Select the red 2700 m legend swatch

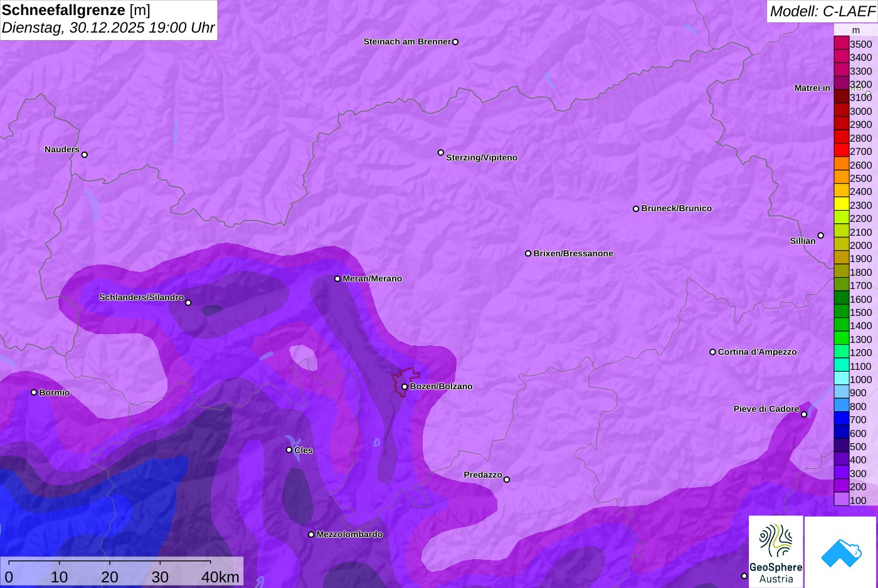point(842,150)
